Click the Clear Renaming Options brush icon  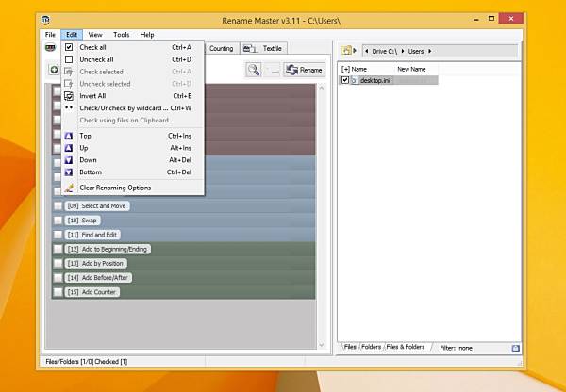69,188
